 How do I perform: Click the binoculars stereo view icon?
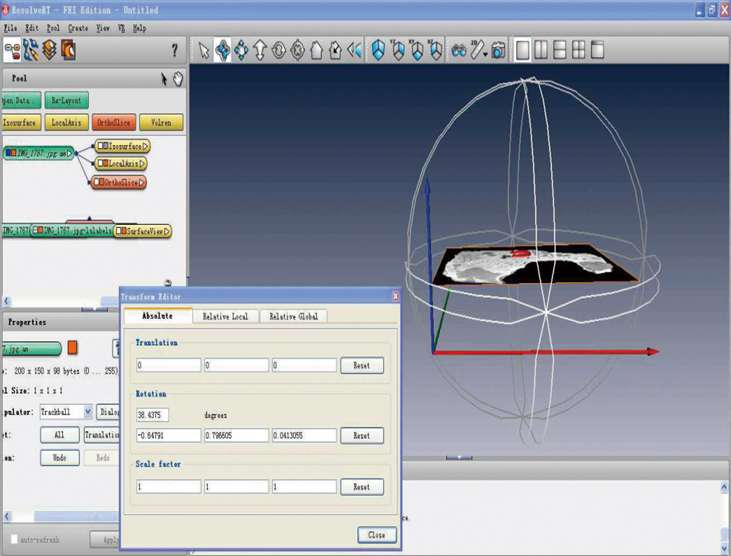pyautogui.click(x=458, y=50)
